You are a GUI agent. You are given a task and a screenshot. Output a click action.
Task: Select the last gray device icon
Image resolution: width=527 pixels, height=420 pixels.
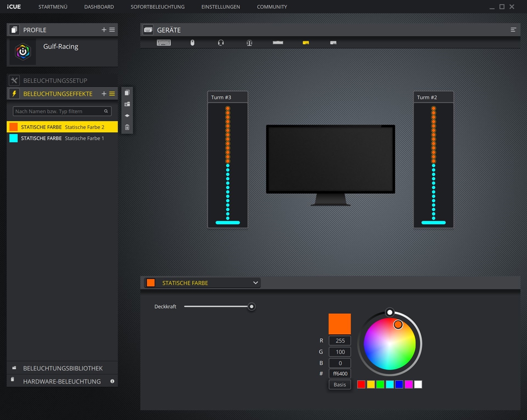[x=333, y=43]
